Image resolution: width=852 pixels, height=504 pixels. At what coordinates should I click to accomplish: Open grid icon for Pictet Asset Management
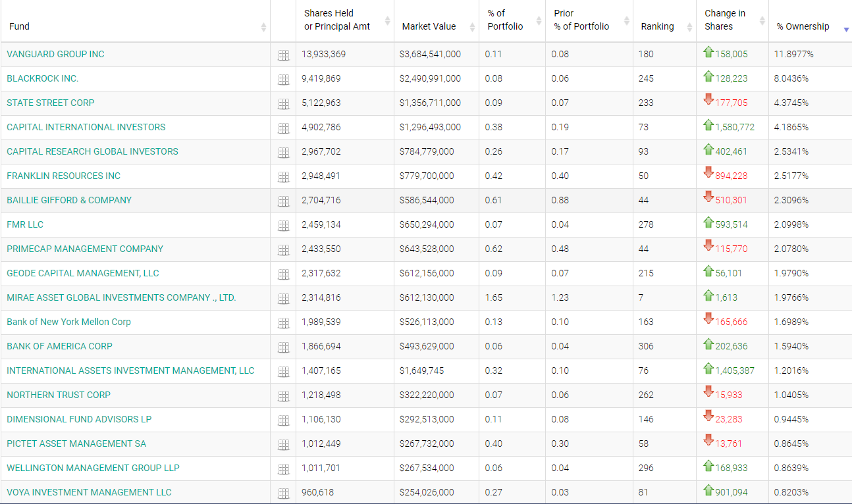coord(284,445)
